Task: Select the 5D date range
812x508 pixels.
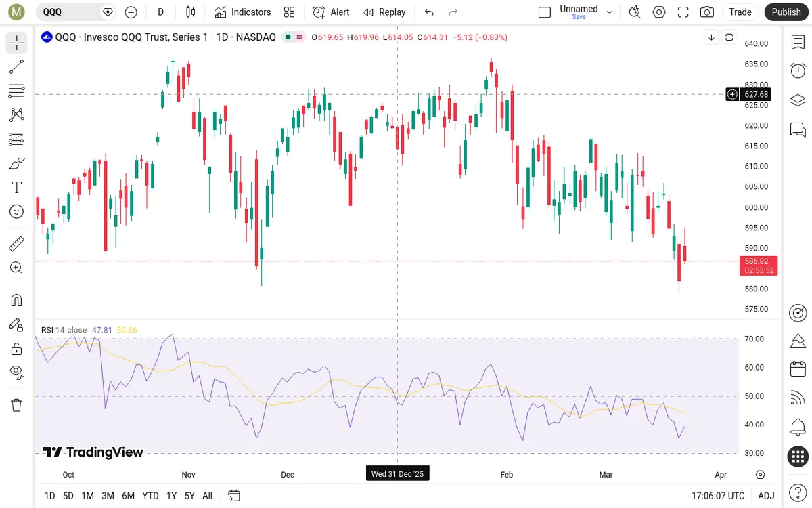Action: click(x=68, y=496)
